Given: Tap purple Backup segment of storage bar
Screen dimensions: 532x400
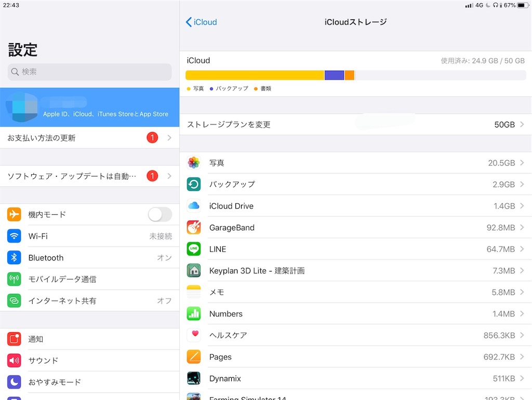Looking at the screenshot, I should pyautogui.click(x=334, y=75).
